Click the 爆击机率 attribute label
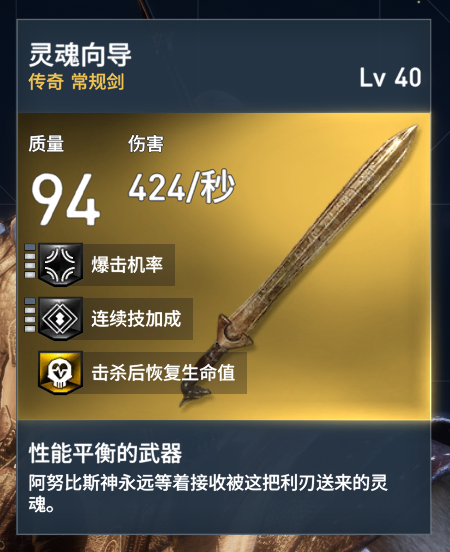This screenshot has width=450, height=552. pyautogui.click(x=127, y=265)
